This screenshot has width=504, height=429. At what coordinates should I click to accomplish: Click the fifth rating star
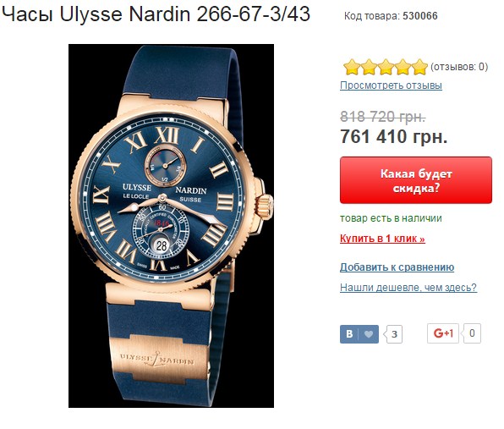419,67
